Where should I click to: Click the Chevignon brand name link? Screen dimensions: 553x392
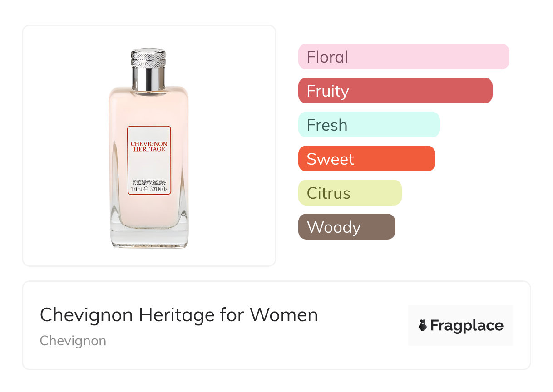click(73, 341)
